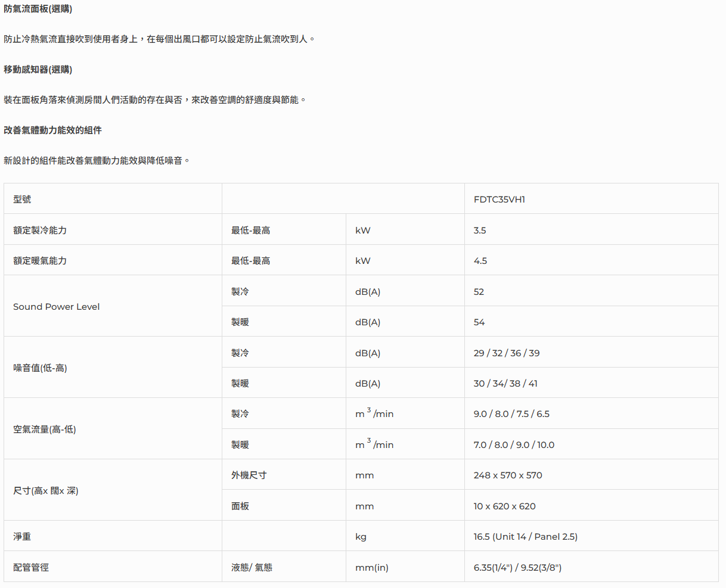Click the 改善氣體動力能效的組件 heading
Viewport: 726px width, 588px height.
coord(52,130)
